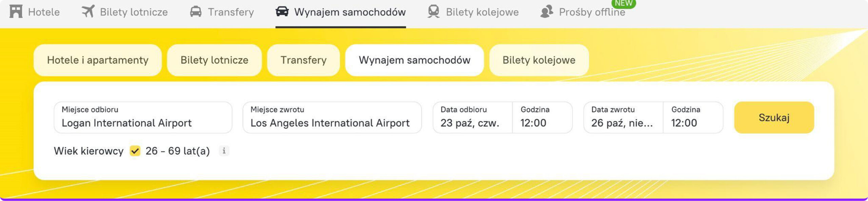Viewport: 868px width, 201px height.
Task: Click the car rental icon
Action: [282, 12]
